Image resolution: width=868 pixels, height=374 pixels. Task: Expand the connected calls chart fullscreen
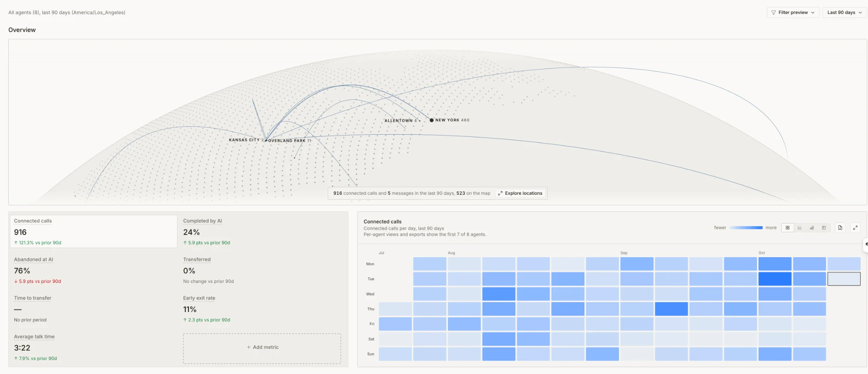tap(855, 228)
